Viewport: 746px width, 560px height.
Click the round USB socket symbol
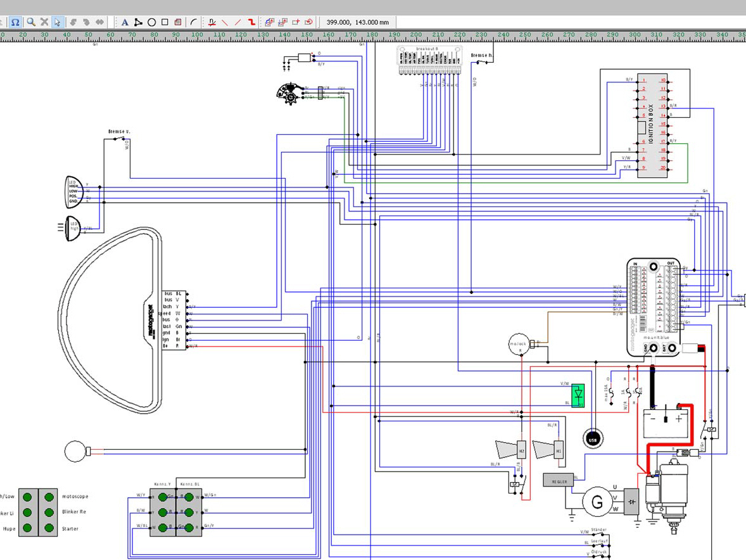pos(593,438)
